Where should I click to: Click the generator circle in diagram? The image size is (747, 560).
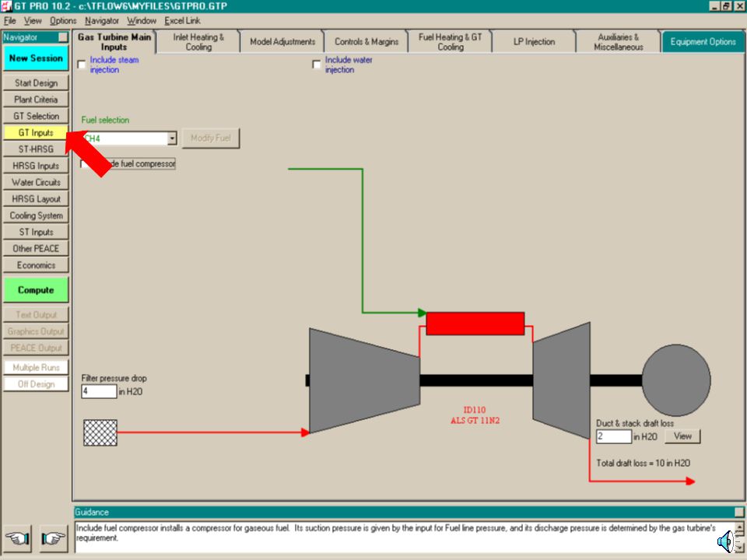[x=676, y=380]
